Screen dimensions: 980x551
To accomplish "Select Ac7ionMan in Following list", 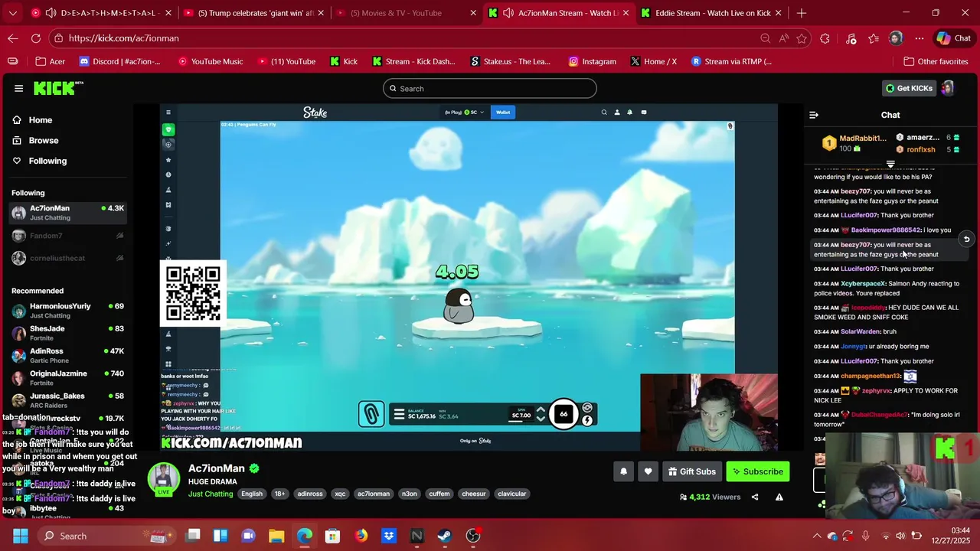I will [x=67, y=213].
